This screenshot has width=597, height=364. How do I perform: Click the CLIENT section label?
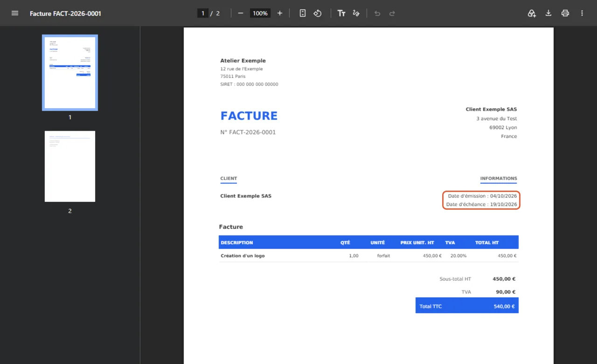pos(229,179)
